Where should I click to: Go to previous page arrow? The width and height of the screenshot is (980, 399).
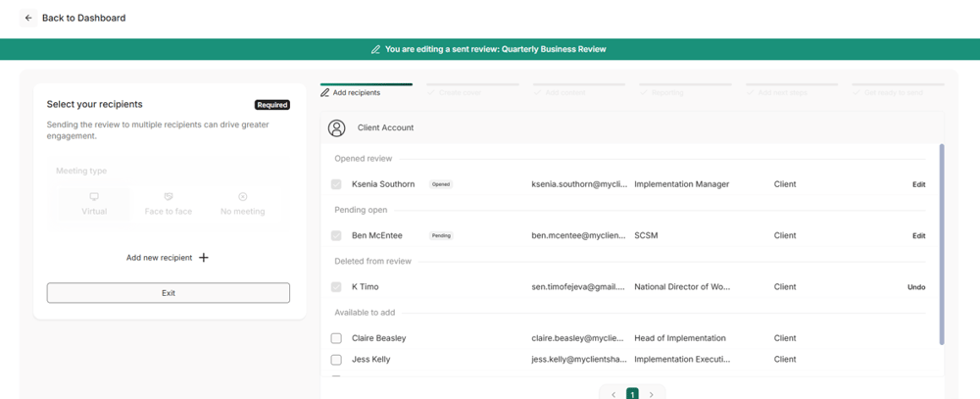(x=613, y=395)
